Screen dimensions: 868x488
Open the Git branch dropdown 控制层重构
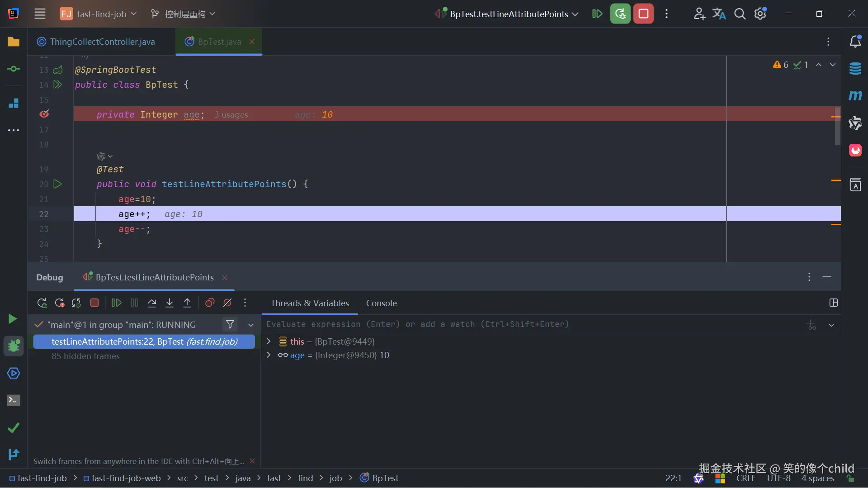pyautogui.click(x=183, y=14)
